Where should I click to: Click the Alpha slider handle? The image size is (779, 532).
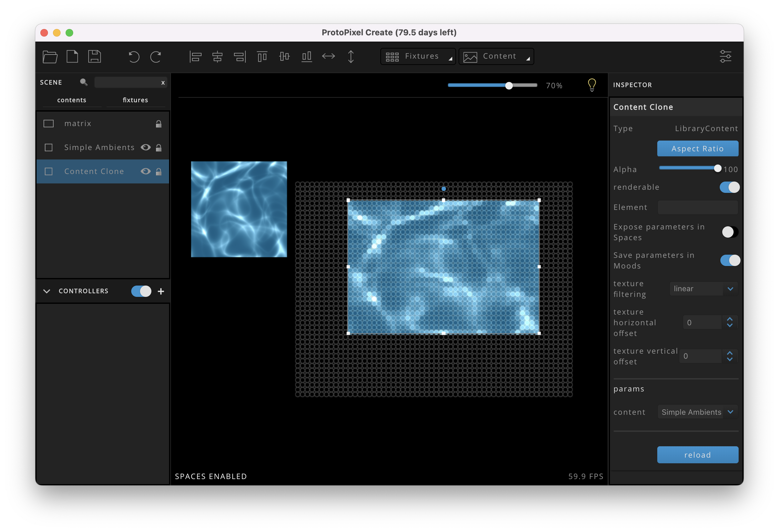click(717, 168)
